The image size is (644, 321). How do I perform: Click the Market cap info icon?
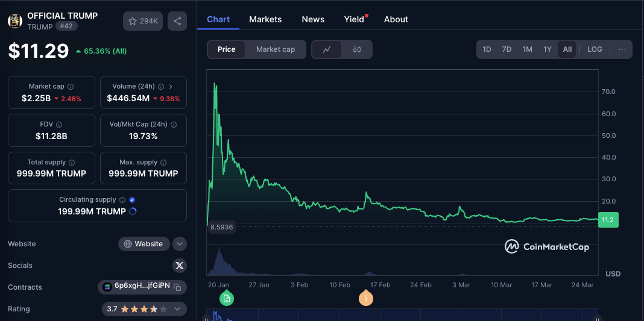click(71, 87)
